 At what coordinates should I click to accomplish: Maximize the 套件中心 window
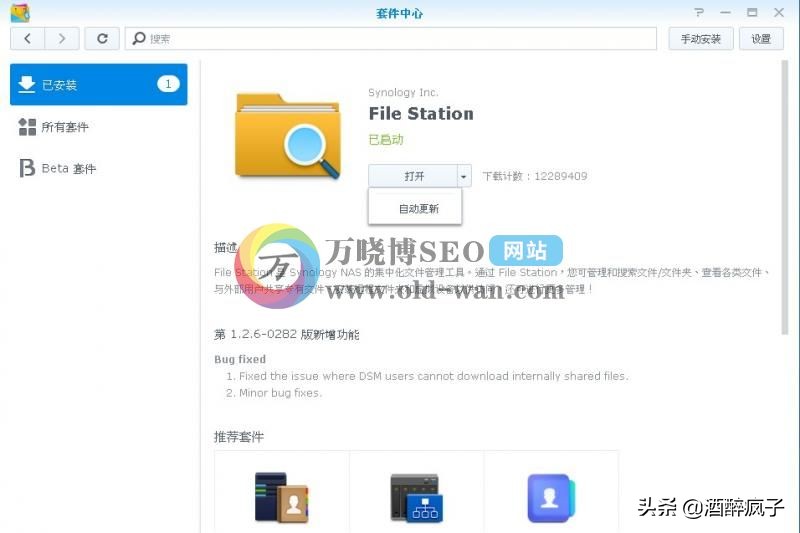coord(752,12)
